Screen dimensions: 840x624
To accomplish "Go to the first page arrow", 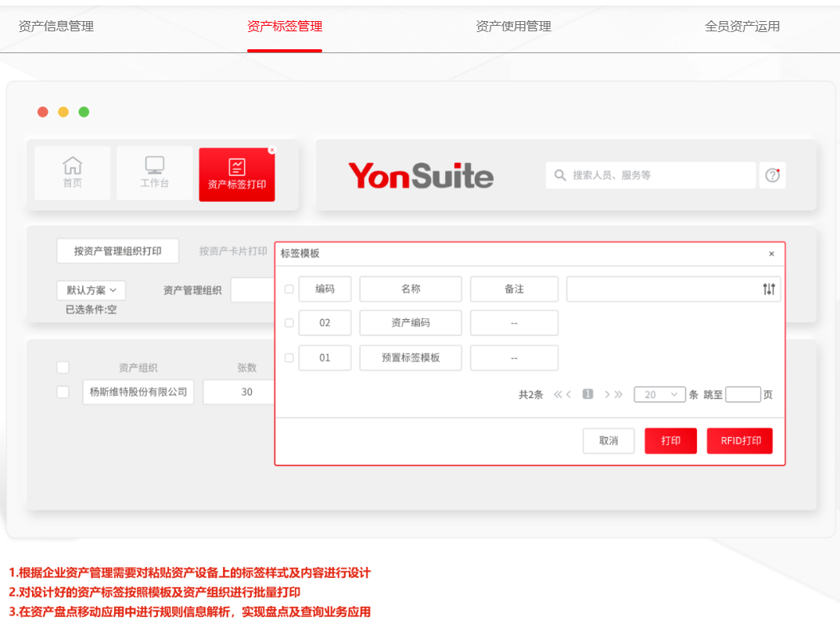I will [558, 395].
